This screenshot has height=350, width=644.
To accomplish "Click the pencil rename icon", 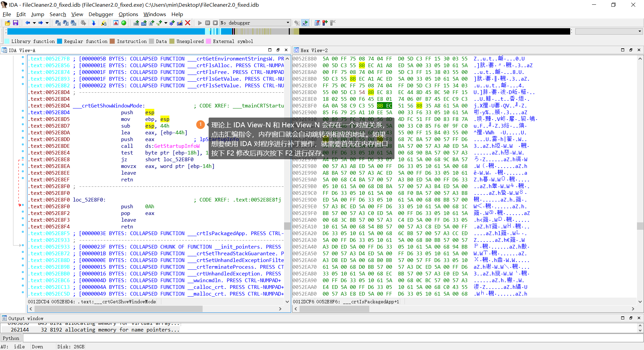I will click(x=180, y=23).
